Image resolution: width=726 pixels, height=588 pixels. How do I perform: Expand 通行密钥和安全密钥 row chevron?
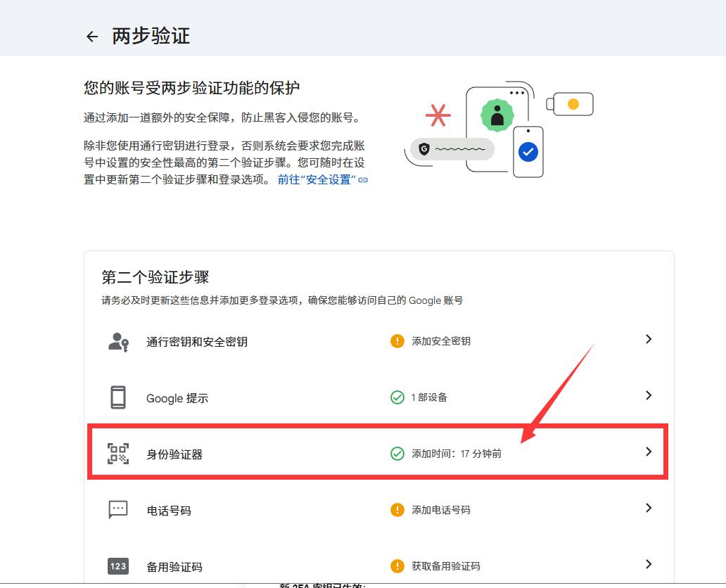[649, 340]
